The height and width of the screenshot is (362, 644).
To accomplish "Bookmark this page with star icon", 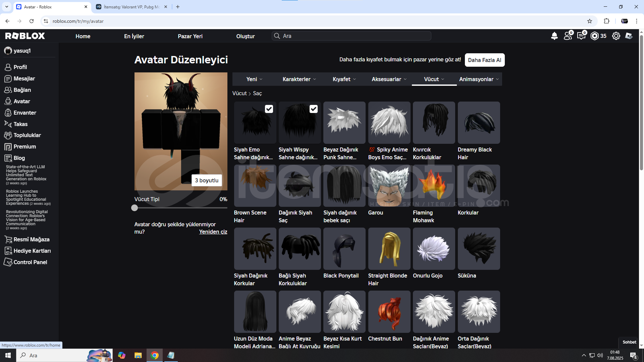I will coord(590,21).
